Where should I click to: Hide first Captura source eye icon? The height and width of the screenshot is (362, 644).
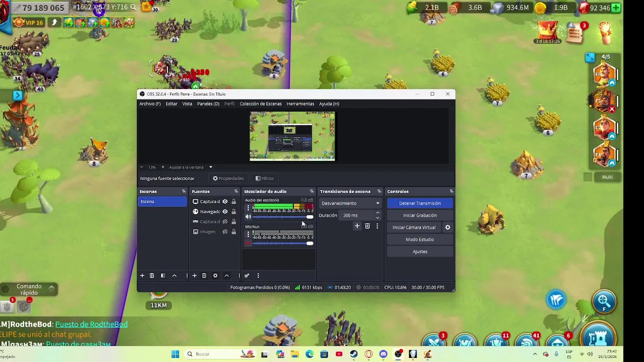tap(225, 202)
